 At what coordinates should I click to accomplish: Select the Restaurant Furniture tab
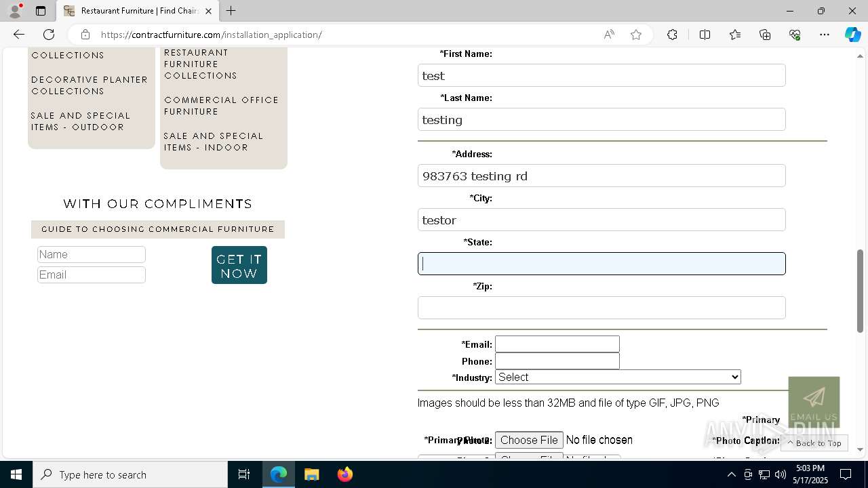(x=138, y=11)
